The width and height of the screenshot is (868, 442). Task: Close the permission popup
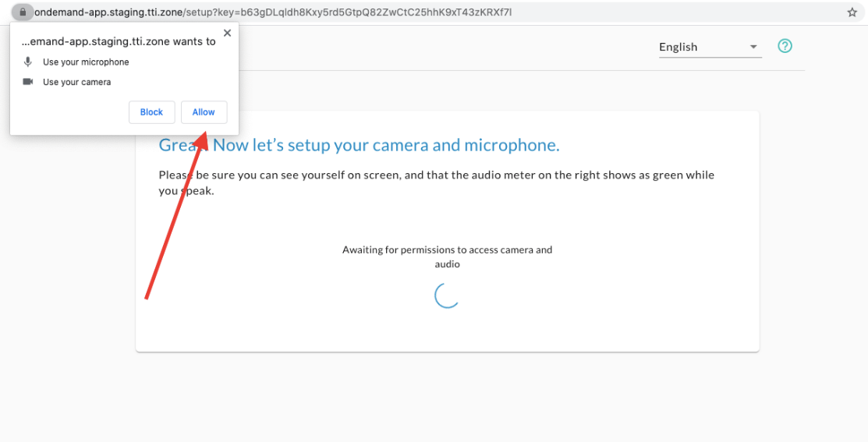pyautogui.click(x=227, y=34)
